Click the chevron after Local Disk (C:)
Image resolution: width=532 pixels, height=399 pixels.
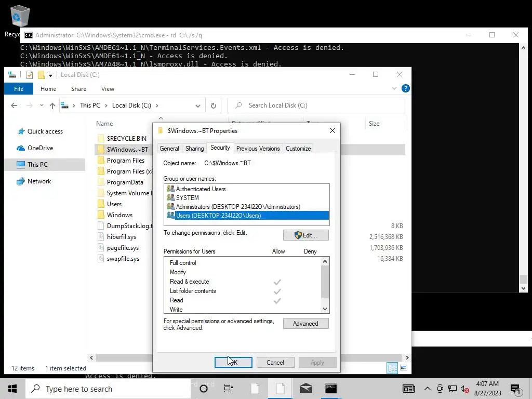click(157, 105)
